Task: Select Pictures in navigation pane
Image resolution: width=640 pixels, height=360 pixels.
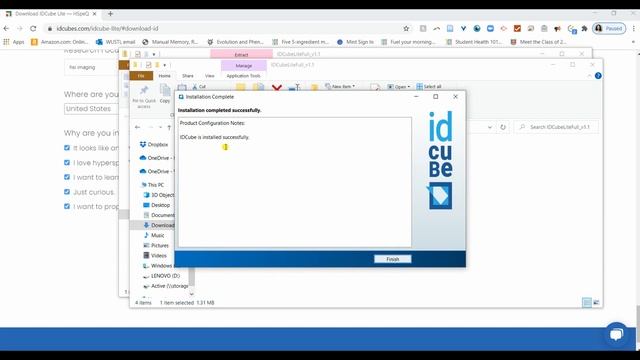Action: point(156,245)
